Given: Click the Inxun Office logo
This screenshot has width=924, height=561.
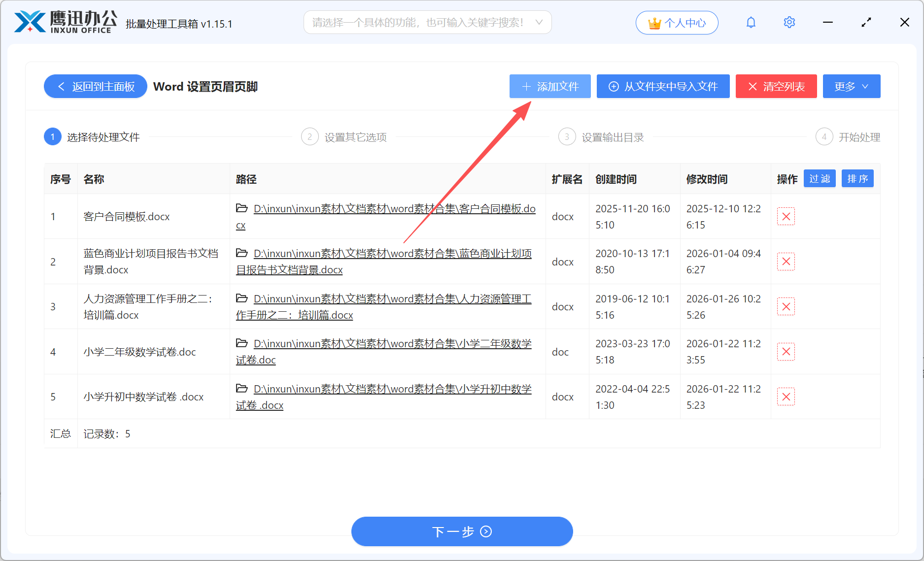Looking at the screenshot, I should click(66, 22).
